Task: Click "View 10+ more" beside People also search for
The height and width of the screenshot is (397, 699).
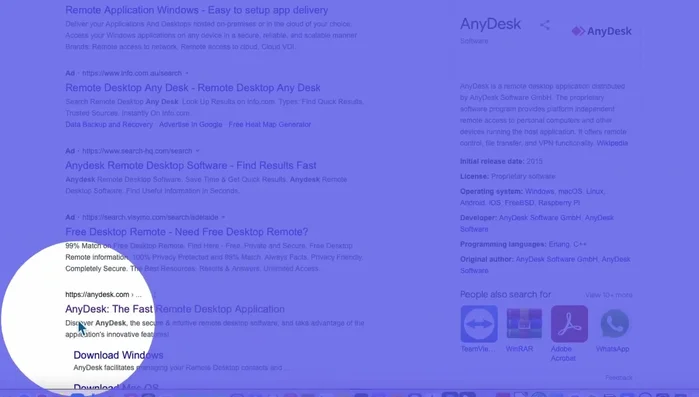Action: pyautogui.click(x=609, y=295)
